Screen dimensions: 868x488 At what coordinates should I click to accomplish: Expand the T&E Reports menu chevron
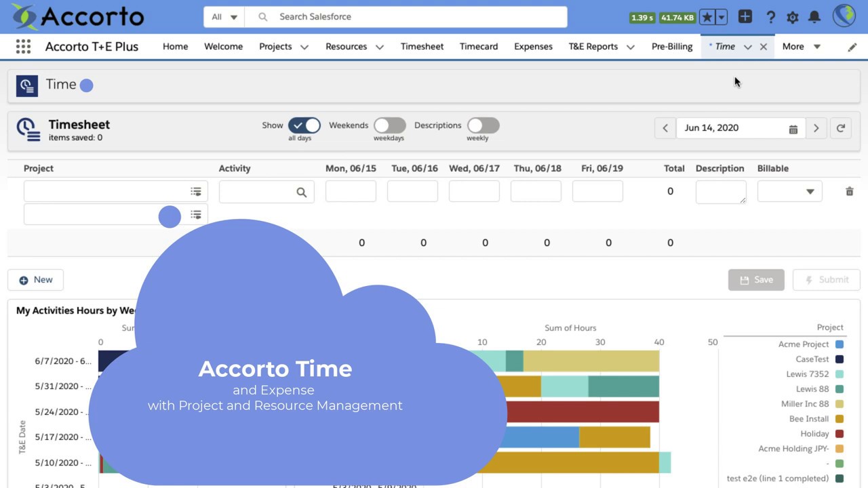click(x=631, y=47)
